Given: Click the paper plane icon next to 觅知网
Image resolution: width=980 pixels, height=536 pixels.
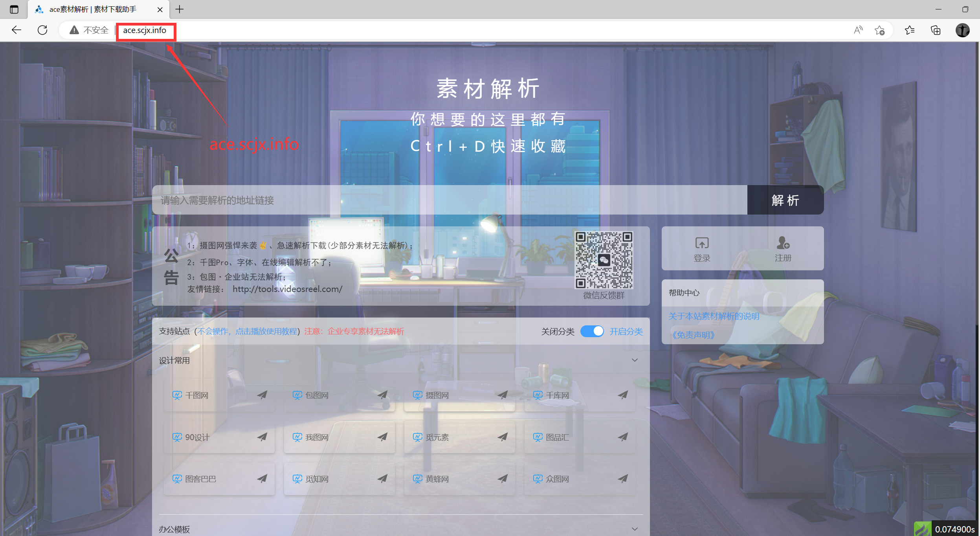Looking at the screenshot, I should 382,479.
